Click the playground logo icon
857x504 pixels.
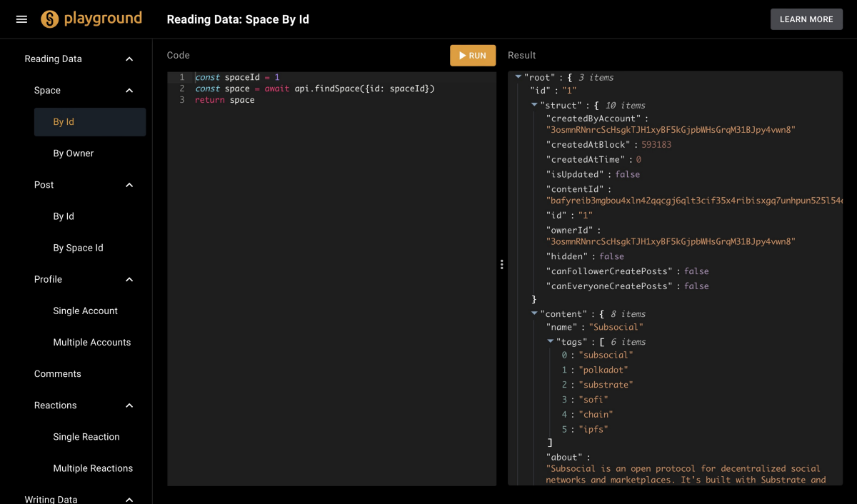49,19
